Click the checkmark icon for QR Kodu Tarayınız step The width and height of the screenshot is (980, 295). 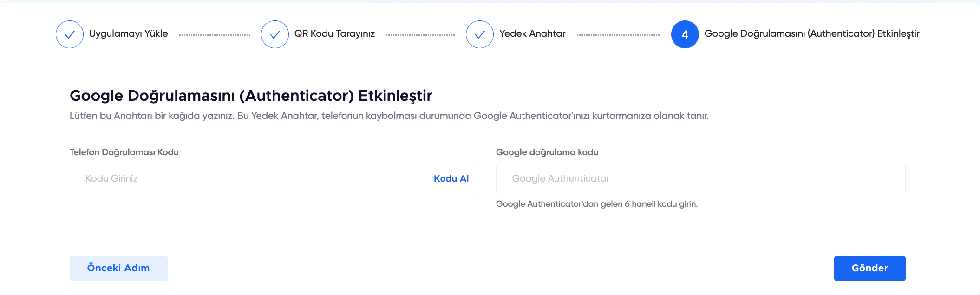275,34
